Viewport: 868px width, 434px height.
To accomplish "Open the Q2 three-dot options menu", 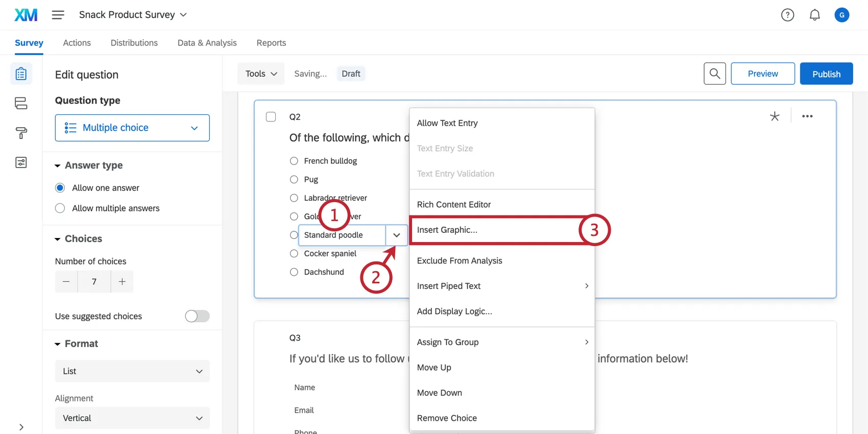I will tap(807, 116).
